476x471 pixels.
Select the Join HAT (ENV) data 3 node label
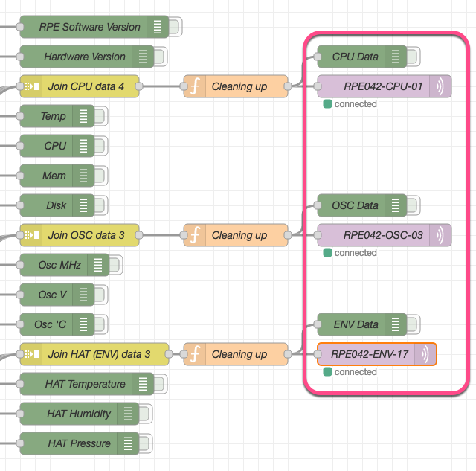pos(99,354)
